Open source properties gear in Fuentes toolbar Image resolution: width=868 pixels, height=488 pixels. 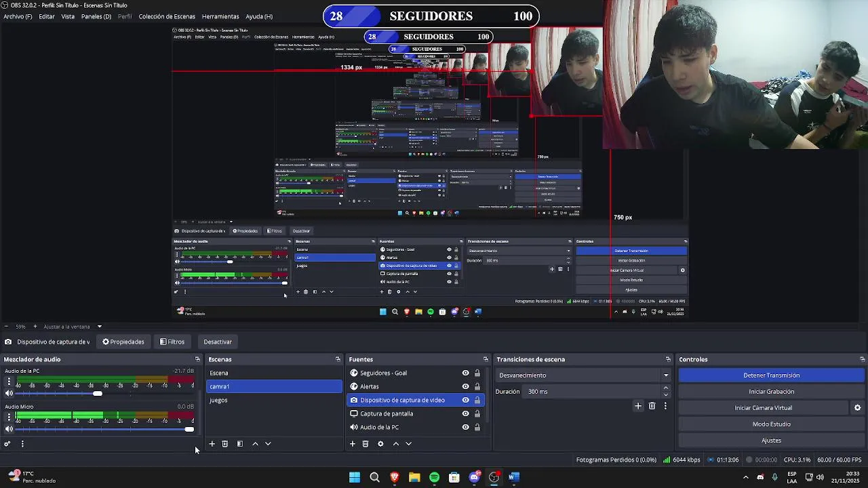[380, 444]
